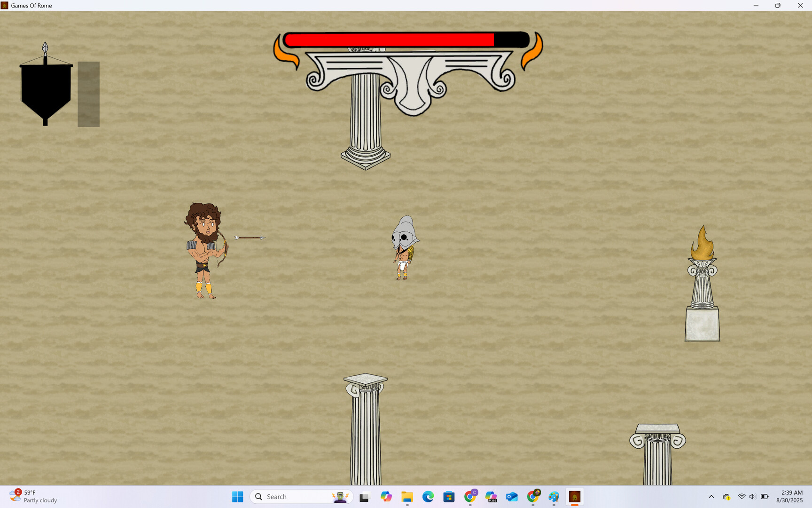Open Paint from the taskbar
The image size is (812, 508).
click(x=554, y=496)
